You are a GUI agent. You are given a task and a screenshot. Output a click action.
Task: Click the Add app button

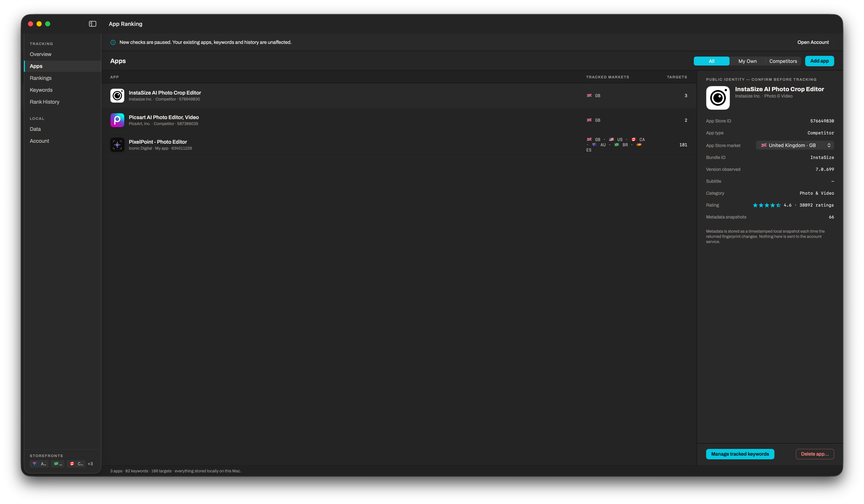point(819,61)
